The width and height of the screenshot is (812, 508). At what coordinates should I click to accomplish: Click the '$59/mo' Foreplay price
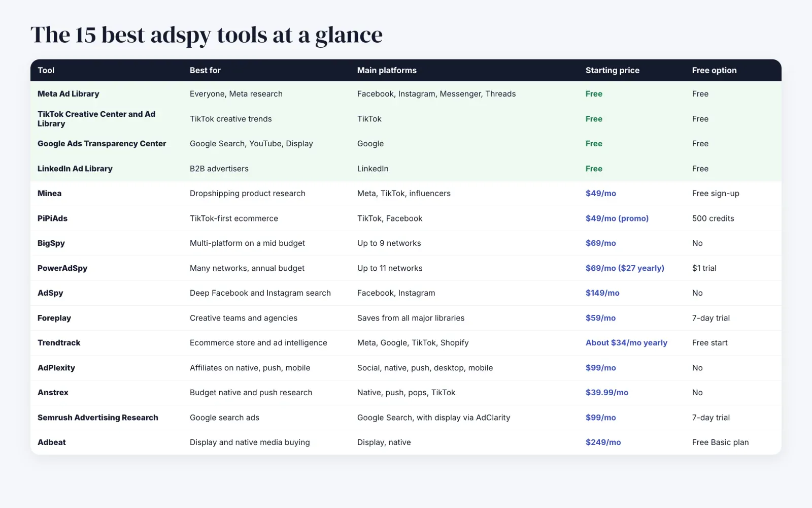click(x=601, y=318)
